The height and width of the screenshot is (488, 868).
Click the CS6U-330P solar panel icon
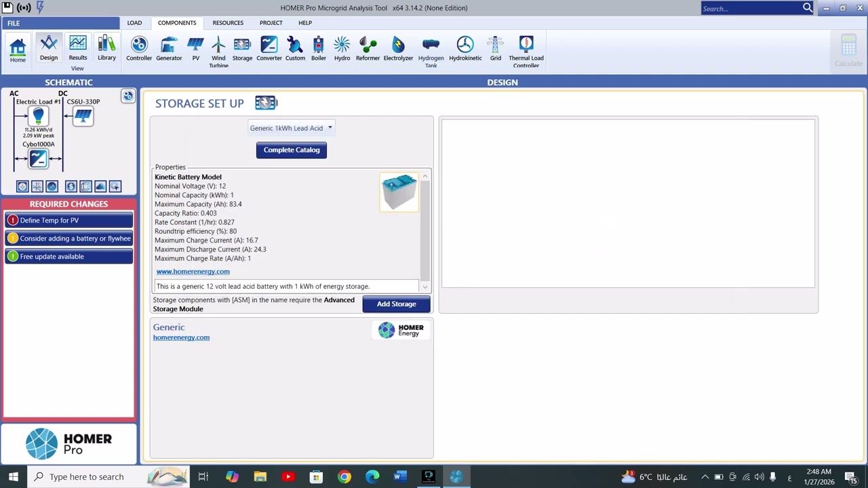83,117
